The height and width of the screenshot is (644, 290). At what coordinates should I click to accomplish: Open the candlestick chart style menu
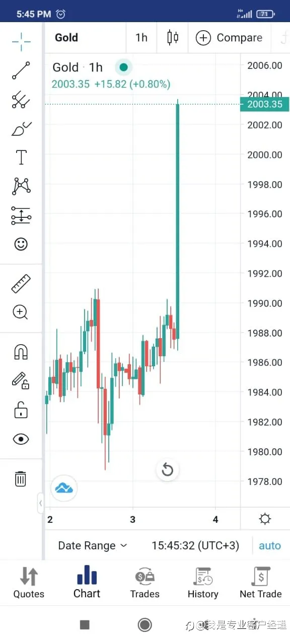click(x=173, y=38)
